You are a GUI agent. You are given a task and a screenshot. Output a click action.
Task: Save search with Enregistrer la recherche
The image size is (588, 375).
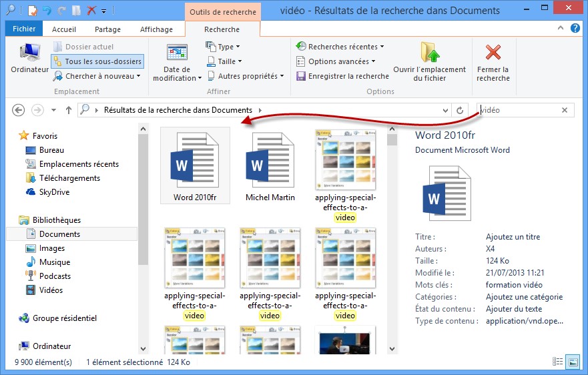342,76
